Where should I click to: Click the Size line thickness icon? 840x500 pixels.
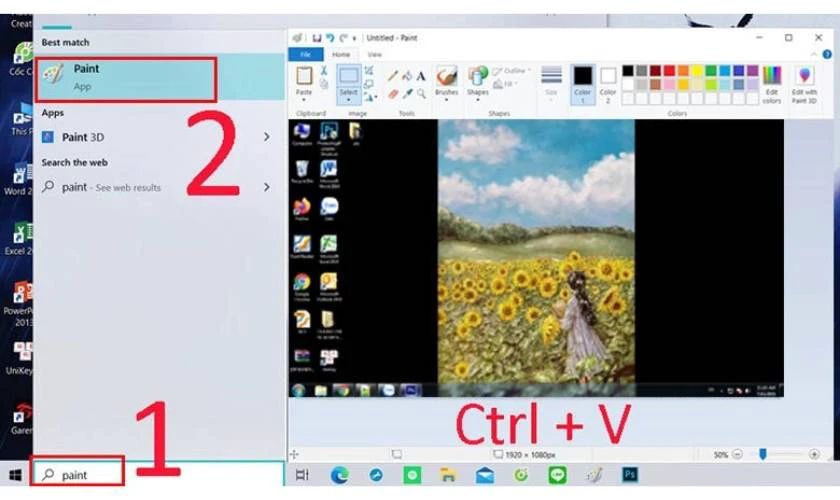pyautogui.click(x=551, y=76)
